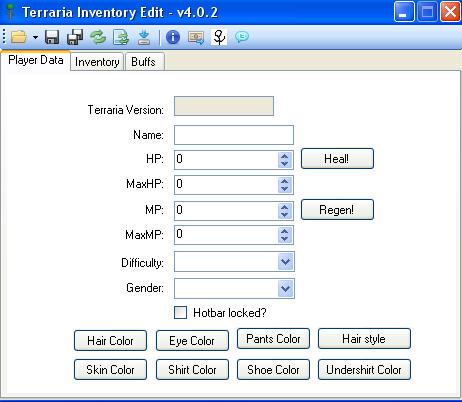Open the blue info icon
Viewport: 462px width, 402px height.
click(x=173, y=37)
